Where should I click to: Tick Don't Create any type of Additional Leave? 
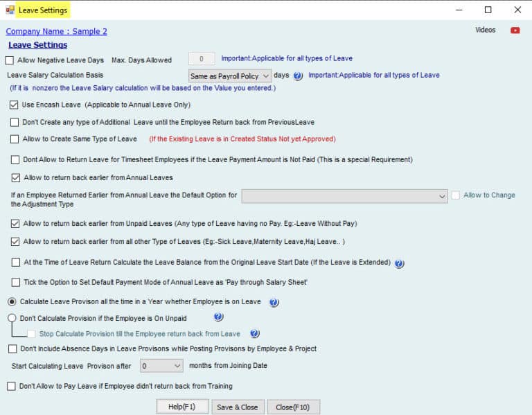pos(15,122)
